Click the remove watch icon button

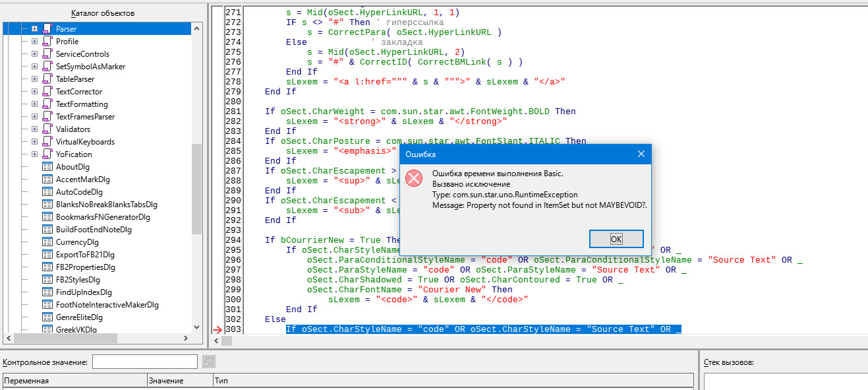(209, 362)
